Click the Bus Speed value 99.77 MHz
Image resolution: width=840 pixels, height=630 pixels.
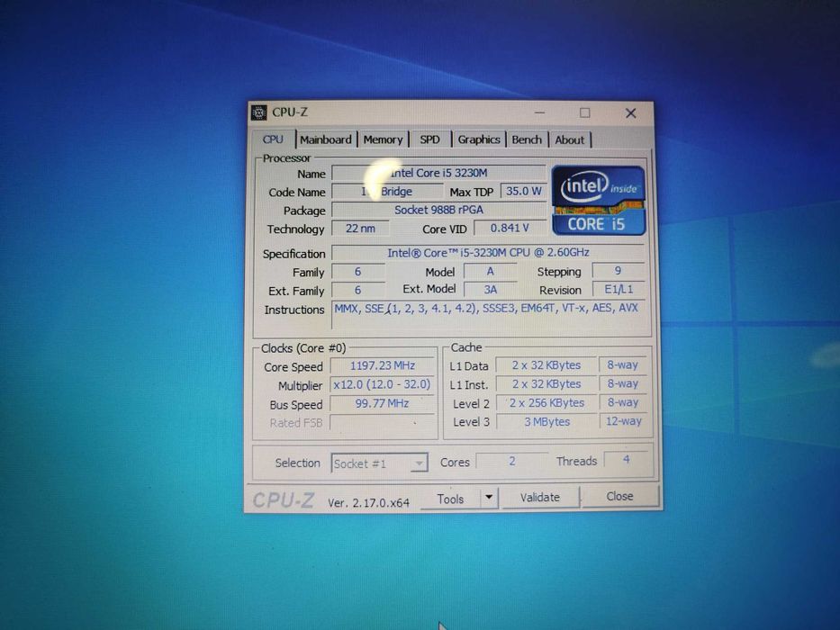pos(382,403)
